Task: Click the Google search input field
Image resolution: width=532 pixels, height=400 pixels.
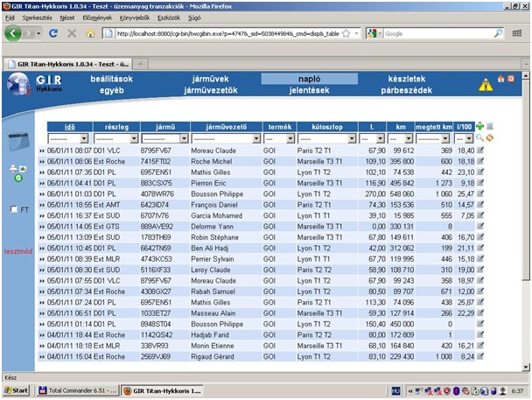Action: pos(438,33)
